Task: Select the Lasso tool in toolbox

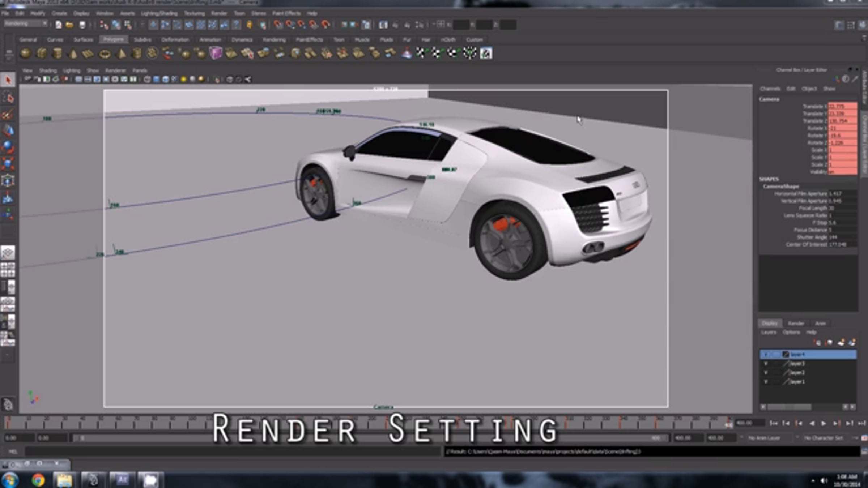Action: pos(8,98)
